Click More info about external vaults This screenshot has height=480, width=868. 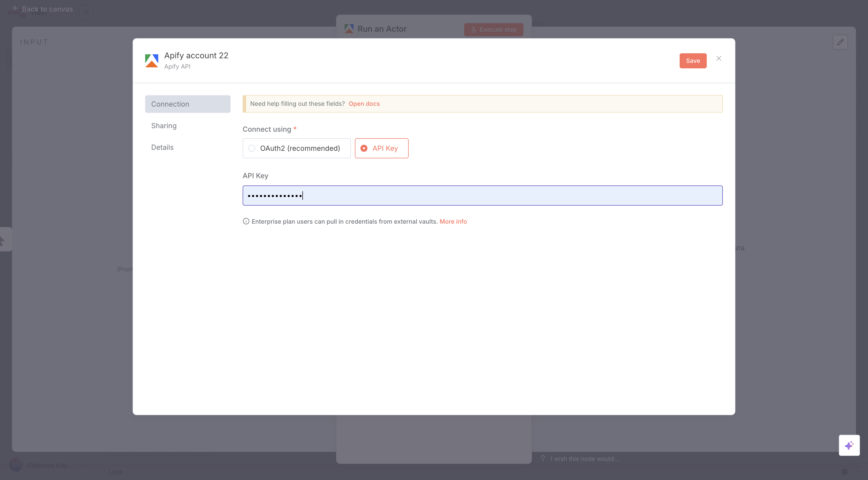point(453,221)
